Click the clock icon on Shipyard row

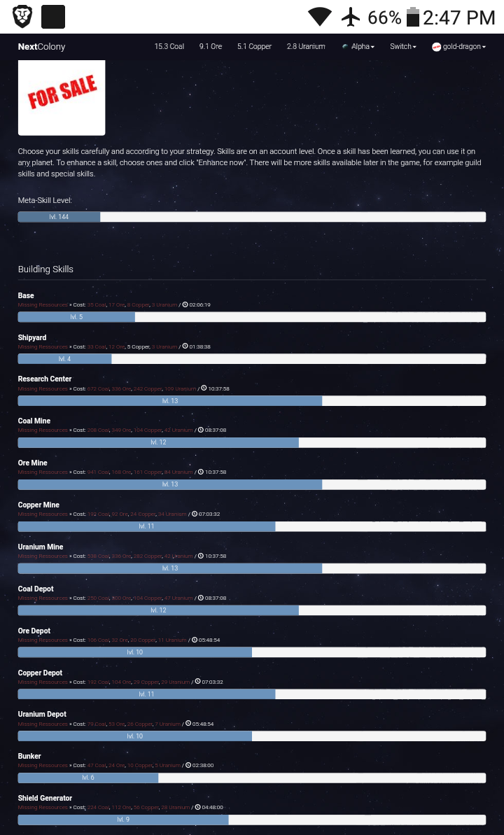click(185, 346)
